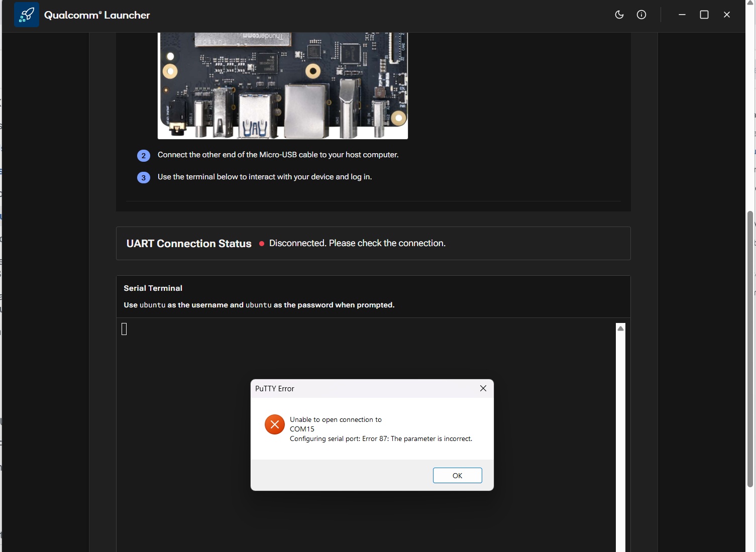Click the red error icon in PuTTY dialog
Image resolution: width=756 pixels, height=552 pixels.
click(275, 424)
